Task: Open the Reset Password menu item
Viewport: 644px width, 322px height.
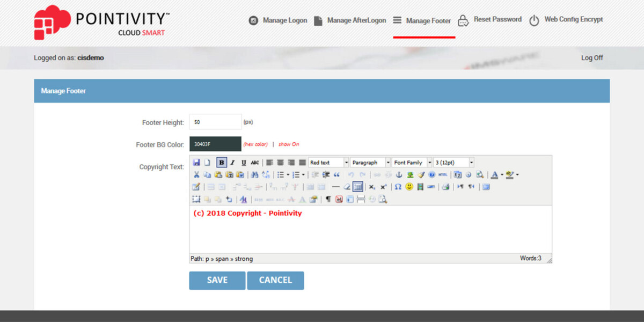Action: tap(489, 20)
